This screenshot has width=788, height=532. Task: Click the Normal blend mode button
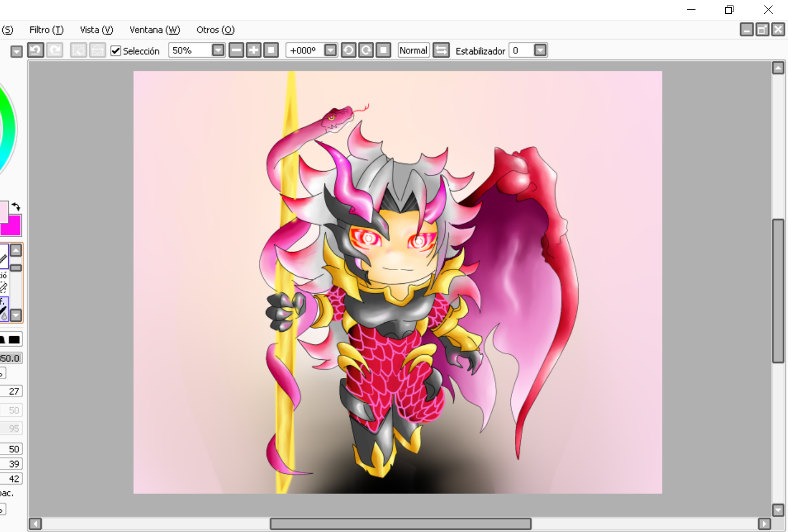414,50
